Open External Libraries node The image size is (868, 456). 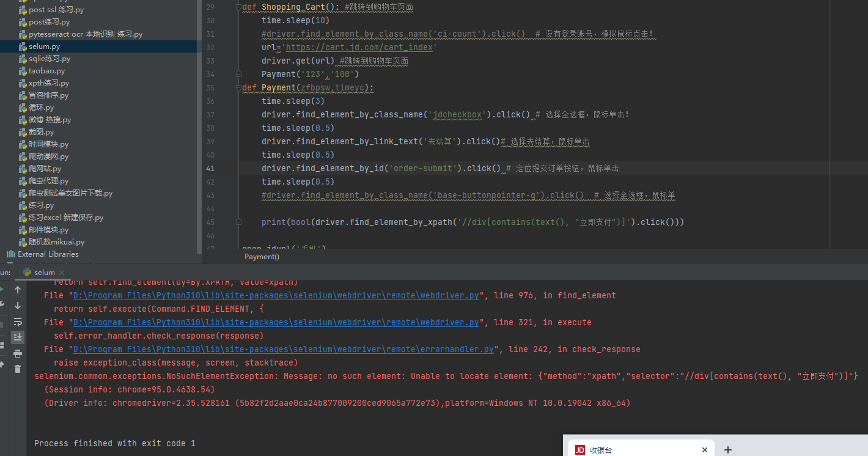coord(48,254)
